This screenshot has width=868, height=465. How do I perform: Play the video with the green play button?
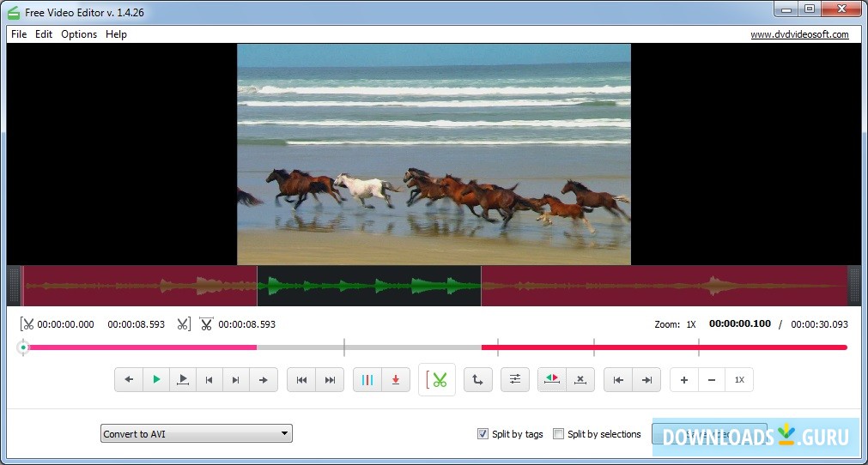click(156, 380)
